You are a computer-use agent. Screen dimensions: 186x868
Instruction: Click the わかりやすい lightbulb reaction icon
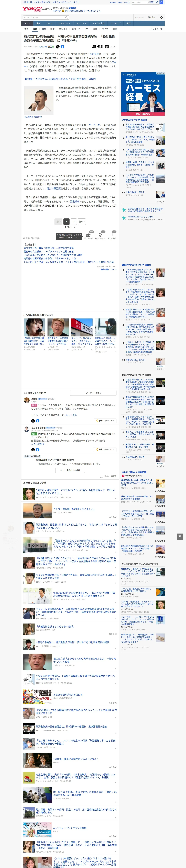[x=100, y=236]
